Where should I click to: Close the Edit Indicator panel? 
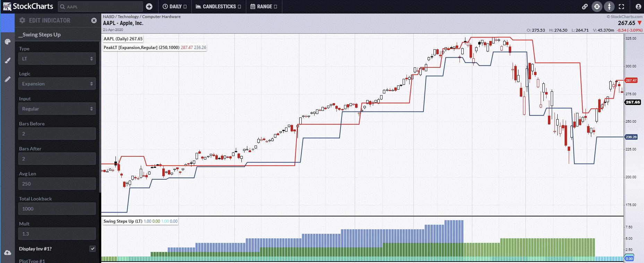(x=94, y=20)
